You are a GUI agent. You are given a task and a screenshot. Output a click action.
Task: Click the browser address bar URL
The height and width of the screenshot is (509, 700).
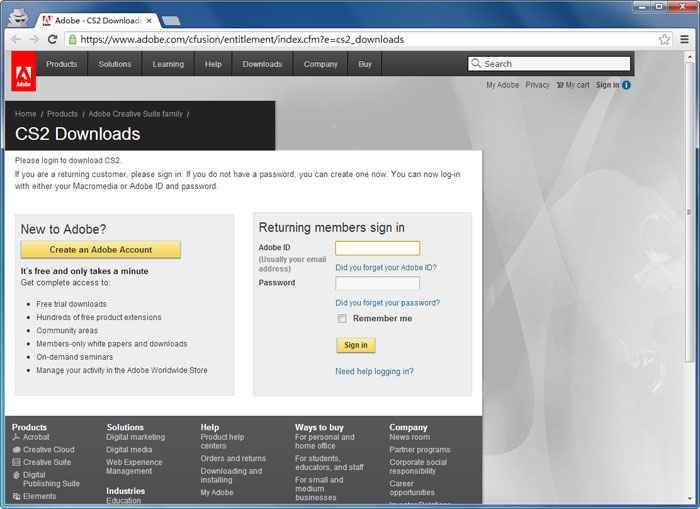[242, 39]
